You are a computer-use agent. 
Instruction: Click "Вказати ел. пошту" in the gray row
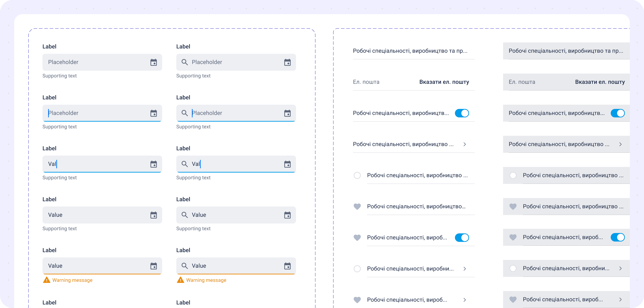click(x=600, y=82)
